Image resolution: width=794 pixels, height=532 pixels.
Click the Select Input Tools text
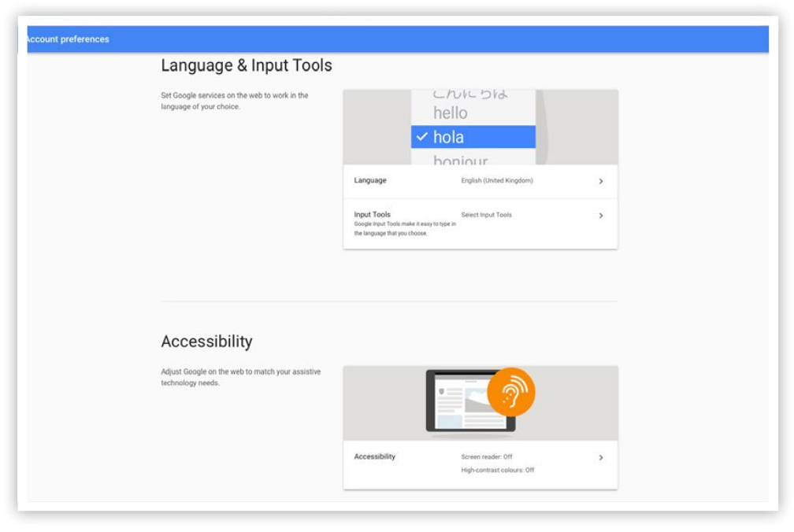[486, 215]
